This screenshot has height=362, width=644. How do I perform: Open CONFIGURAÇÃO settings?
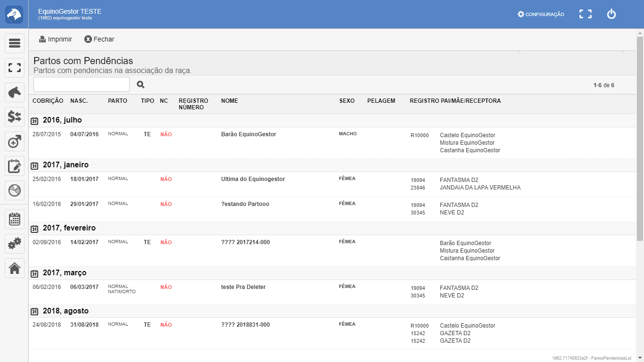click(x=541, y=14)
